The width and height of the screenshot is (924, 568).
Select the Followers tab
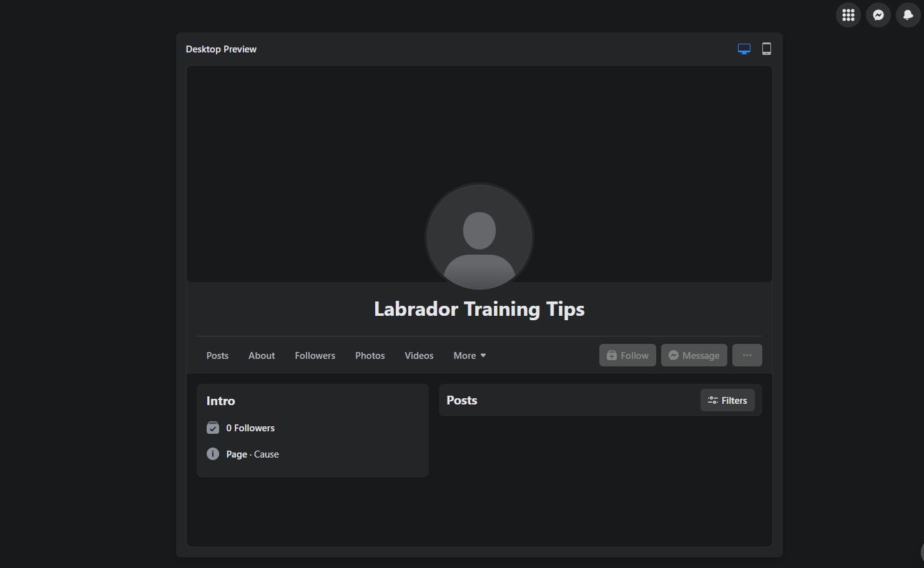click(315, 356)
